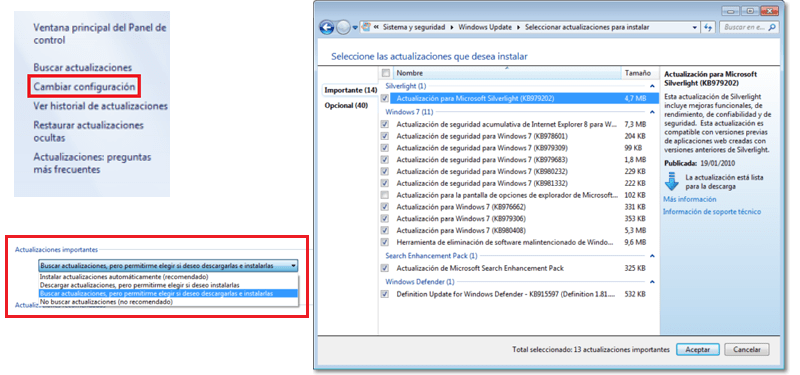Switch to the 'Importante (14)' tab

tap(351, 90)
